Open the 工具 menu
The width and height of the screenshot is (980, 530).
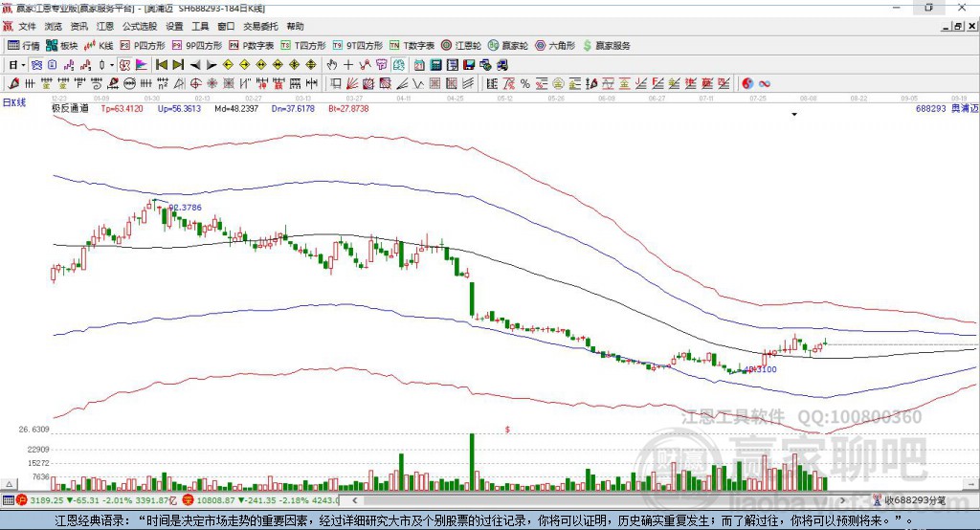[x=200, y=26]
